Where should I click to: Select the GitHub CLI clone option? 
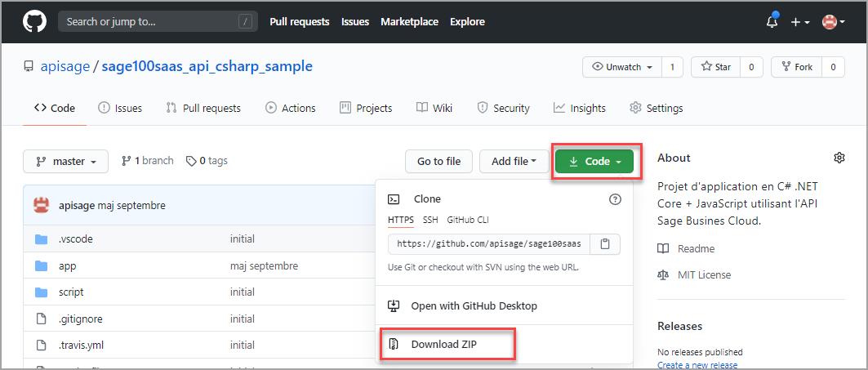tap(468, 220)
